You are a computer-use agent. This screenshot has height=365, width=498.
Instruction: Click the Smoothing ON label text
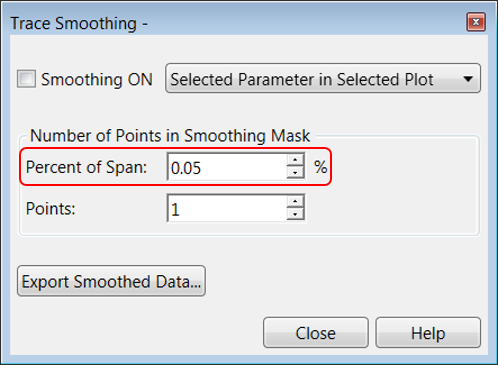click(97, 80)
